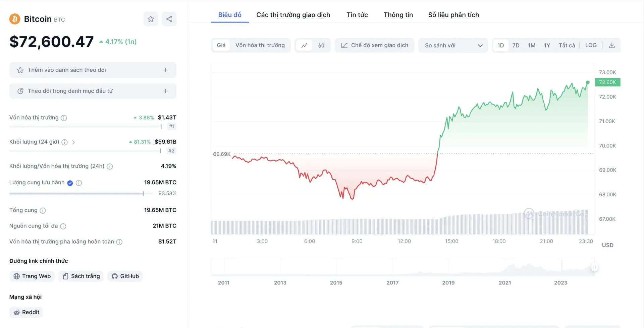The width and height of the screenshot is (644, 328).
Task: Open Reddit social link
Action: (x=26, y=312)
